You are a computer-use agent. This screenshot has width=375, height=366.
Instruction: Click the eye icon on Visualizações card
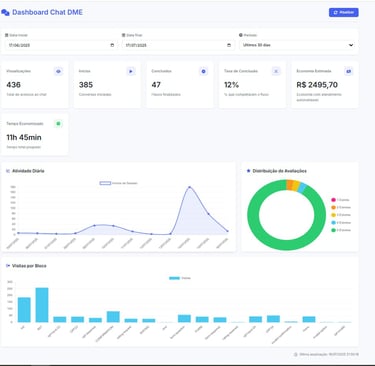click(59, 71)
